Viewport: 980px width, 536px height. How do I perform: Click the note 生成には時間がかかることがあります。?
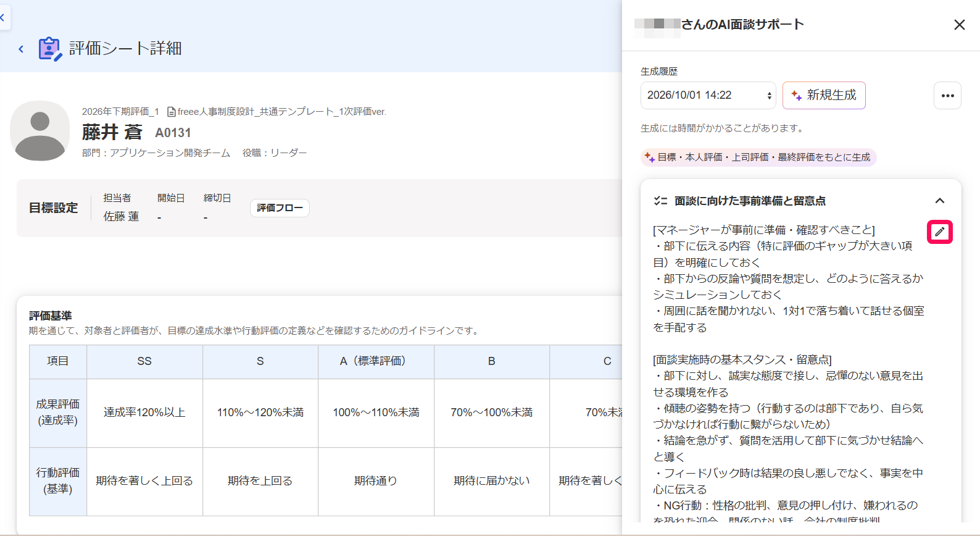(x=723, y=128)
